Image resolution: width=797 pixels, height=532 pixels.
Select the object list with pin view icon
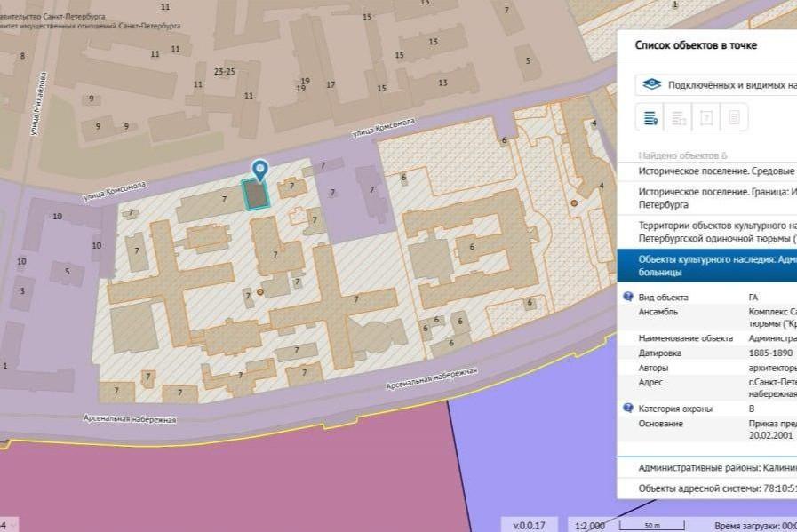click(x=650, y=117)
